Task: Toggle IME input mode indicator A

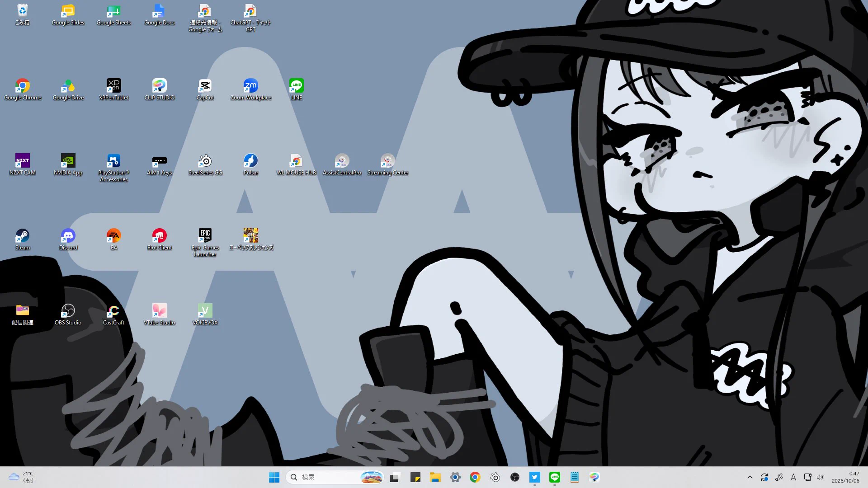Action: click(x=793, y=477)
